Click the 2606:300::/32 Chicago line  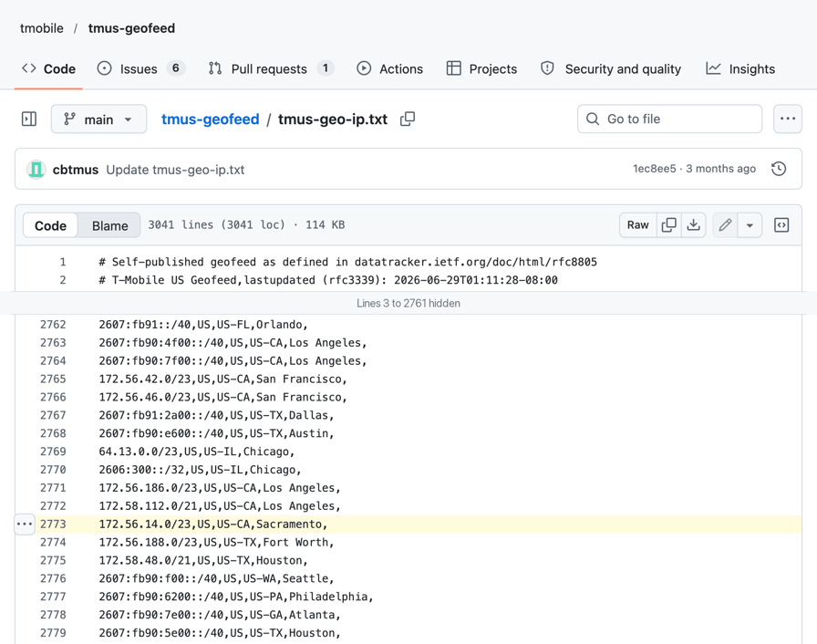200,470
